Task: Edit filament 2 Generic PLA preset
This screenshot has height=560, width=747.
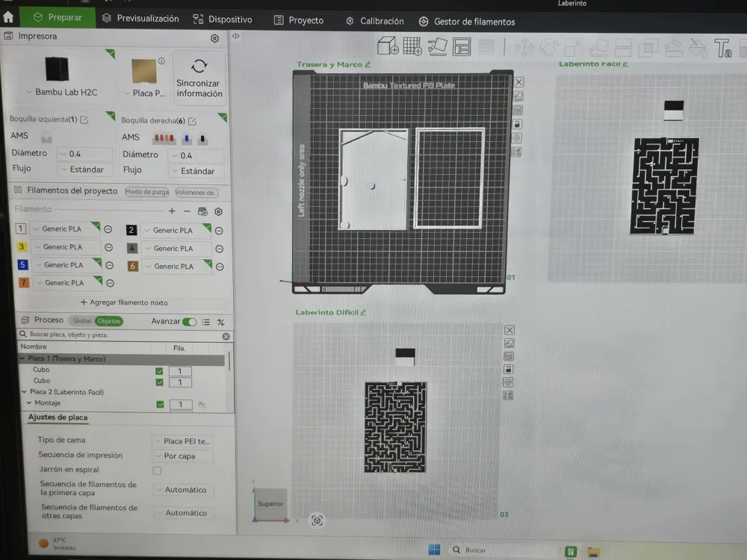Action: (x=219, y=231)
